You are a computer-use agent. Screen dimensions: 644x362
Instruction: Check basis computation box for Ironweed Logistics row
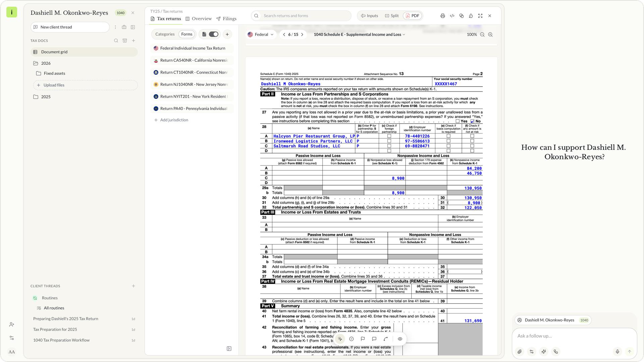tap(448, 141)
